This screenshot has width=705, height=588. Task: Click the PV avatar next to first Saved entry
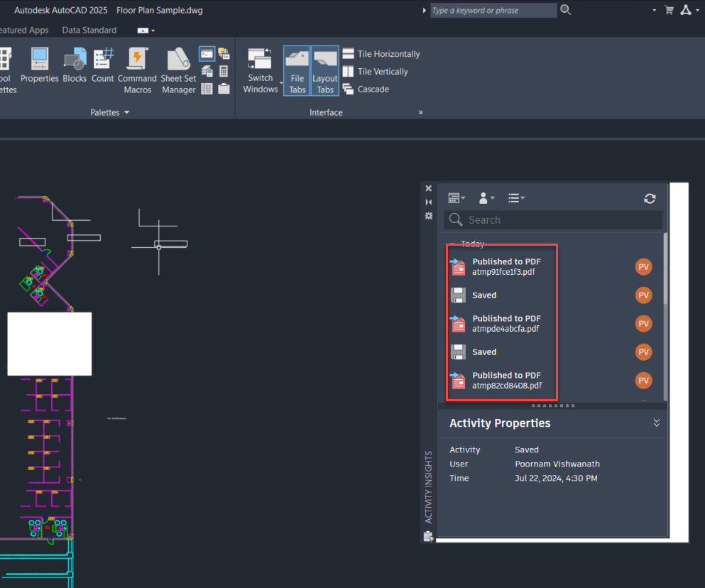point(643,295)
